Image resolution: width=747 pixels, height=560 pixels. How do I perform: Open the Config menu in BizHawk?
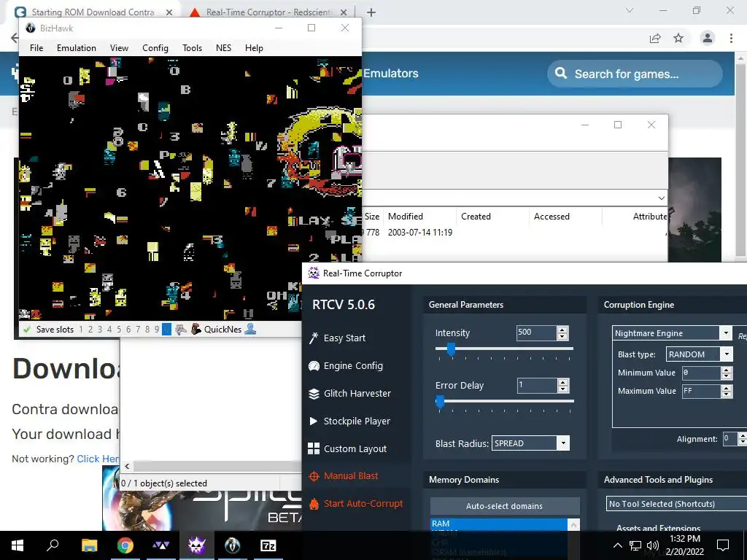[155, 47]
